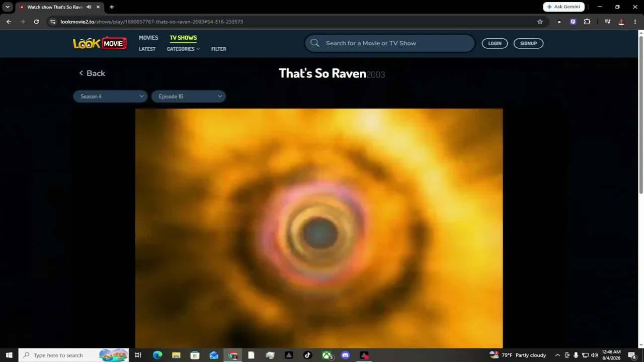Go to the Movies section

(x=148, y=38)
